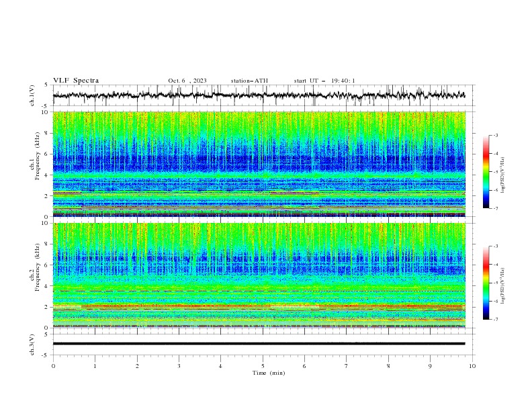Image resolution: width=532 pixels, height=411 pixels.
Task: Click the "-3" value on ch.1 color bar
Action: [495, 135]
